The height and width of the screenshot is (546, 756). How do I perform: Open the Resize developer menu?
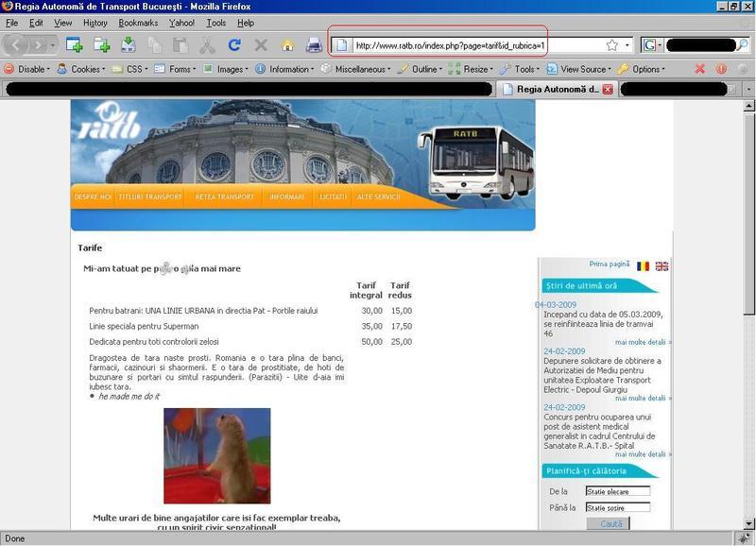471,69
